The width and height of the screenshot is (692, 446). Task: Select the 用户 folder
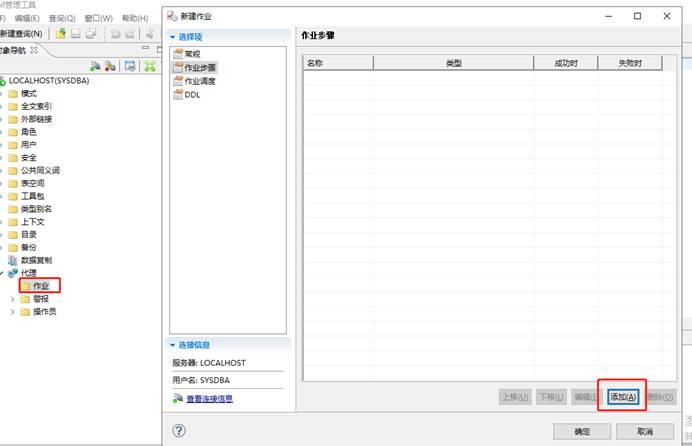click(x=29, y=145)
